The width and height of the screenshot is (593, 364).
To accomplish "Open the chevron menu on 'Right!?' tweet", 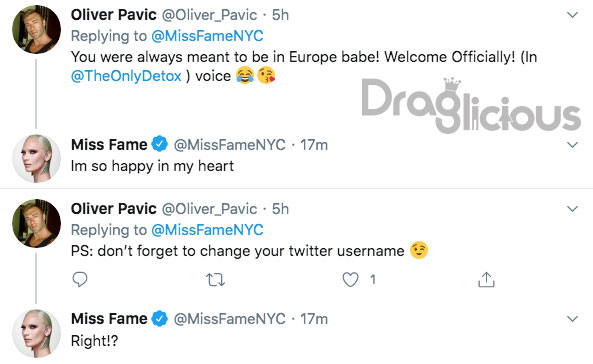I will pyautogui.click(x=573, y=319).
